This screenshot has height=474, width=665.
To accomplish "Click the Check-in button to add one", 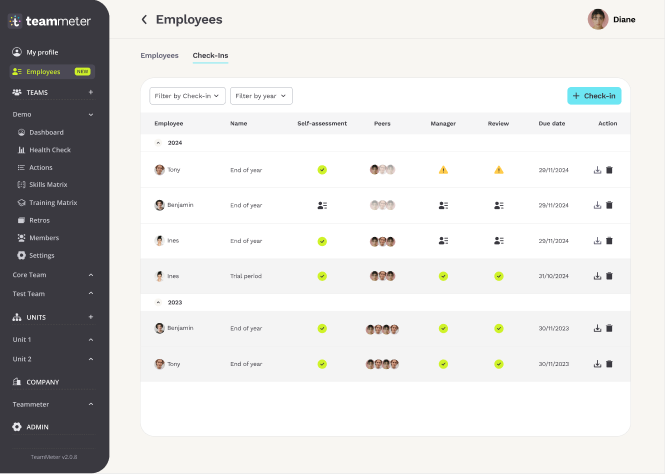I will pyautogui.click(x=594, y=96).
